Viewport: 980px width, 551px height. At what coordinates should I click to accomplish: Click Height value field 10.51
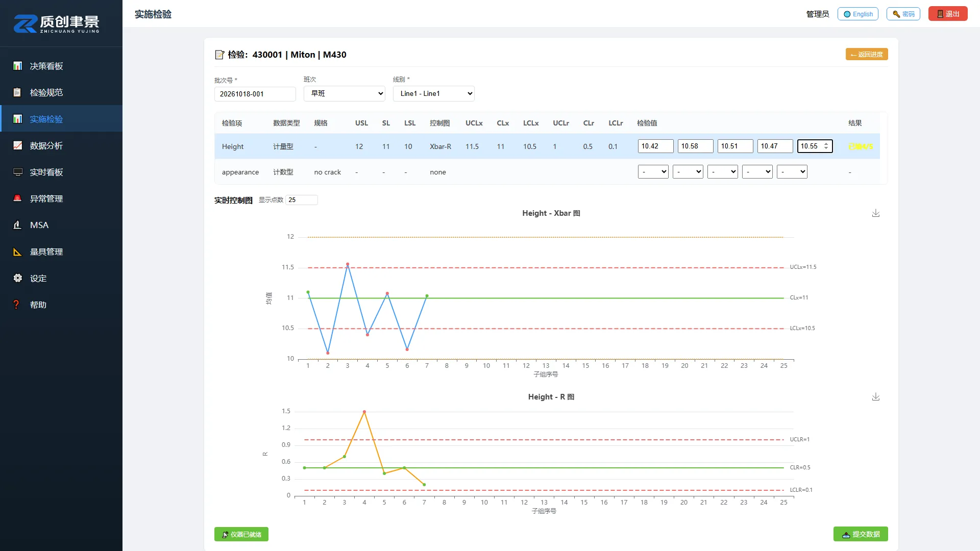[x=736, y=146]
